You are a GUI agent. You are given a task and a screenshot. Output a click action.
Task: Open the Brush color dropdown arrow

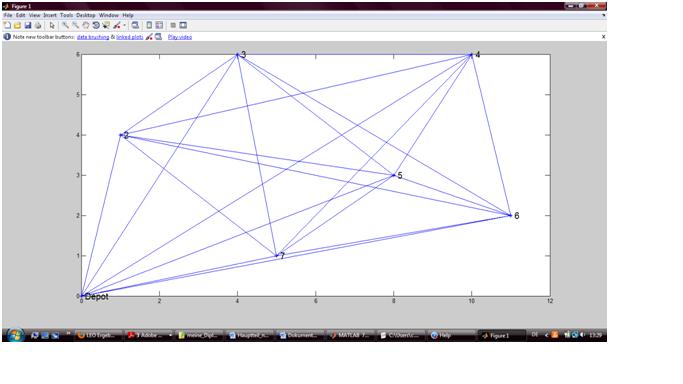click(124, 26)
